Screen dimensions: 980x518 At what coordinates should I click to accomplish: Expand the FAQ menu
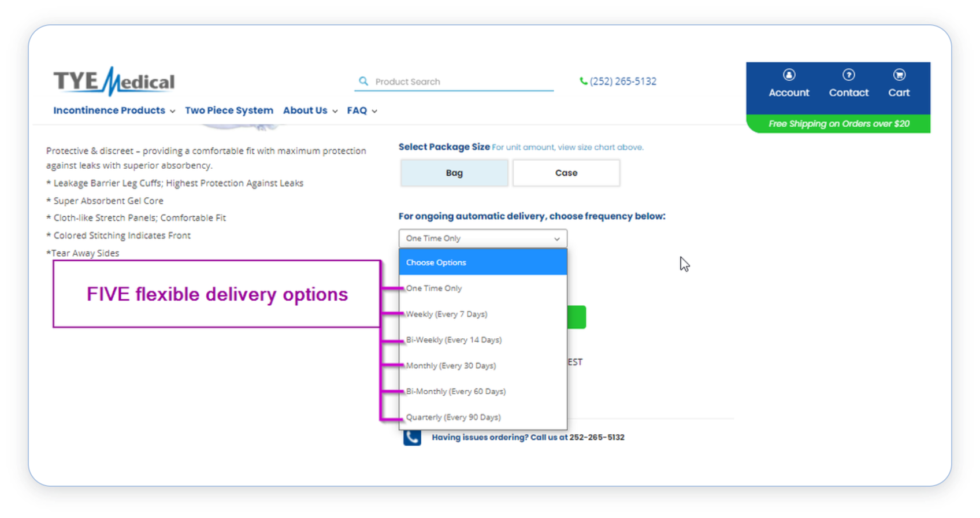coord(362,110)
